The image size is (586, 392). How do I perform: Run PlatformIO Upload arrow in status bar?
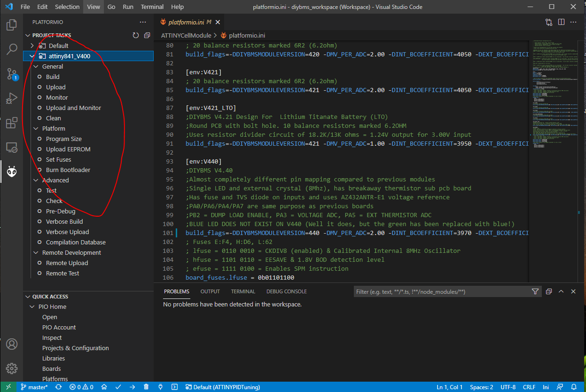coord(132,387)
